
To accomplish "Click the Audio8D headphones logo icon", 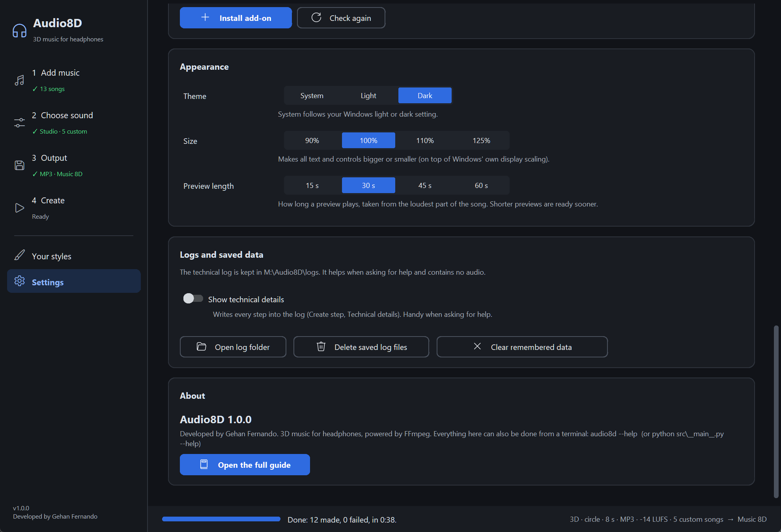I will coord(19,30).
